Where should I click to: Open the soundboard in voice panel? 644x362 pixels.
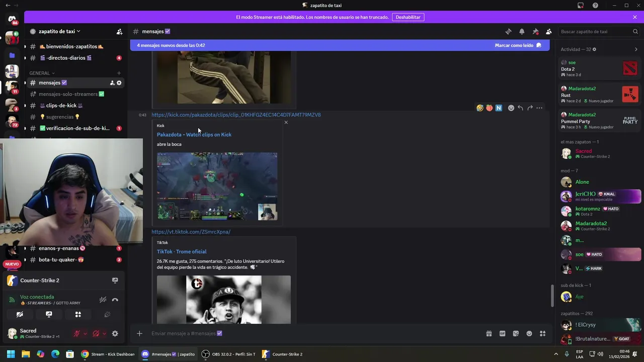click(x=107, y=314)
